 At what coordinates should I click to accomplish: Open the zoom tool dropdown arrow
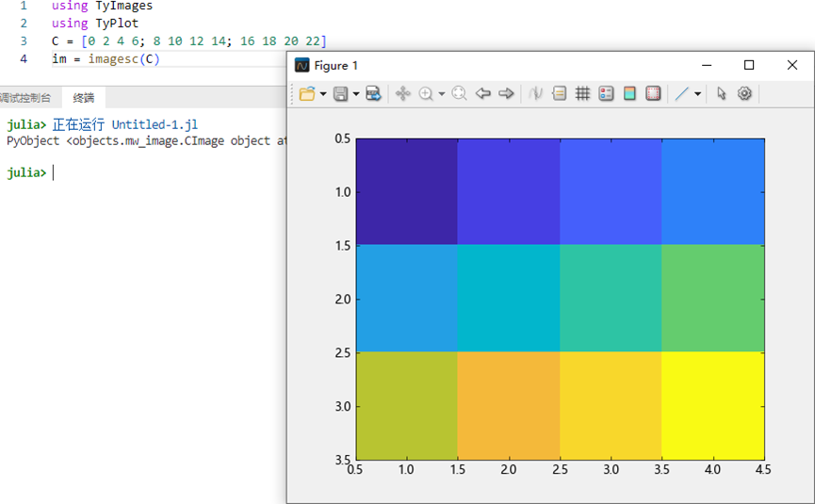(x=442, y=94)
